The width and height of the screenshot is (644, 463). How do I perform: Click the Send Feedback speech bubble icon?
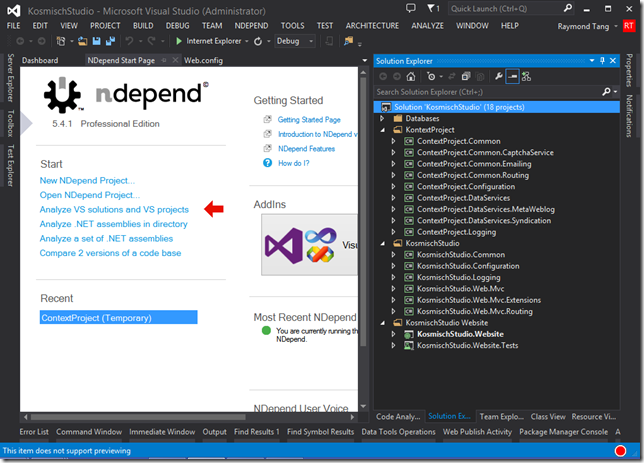point(410,8)
